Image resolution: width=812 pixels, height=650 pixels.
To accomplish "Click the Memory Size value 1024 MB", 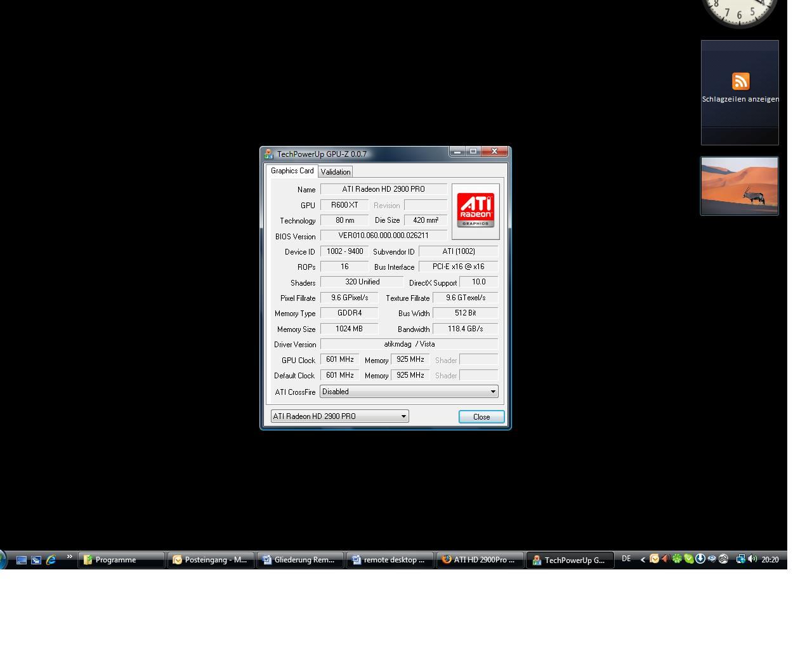I will click(x=350, y=329).
